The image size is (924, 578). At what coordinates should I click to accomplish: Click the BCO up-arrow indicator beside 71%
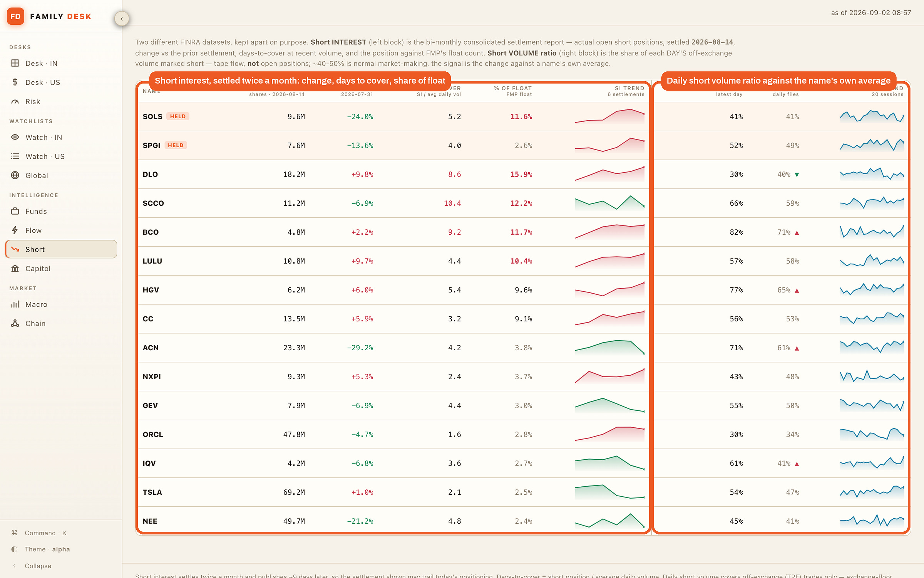[797, 233]
